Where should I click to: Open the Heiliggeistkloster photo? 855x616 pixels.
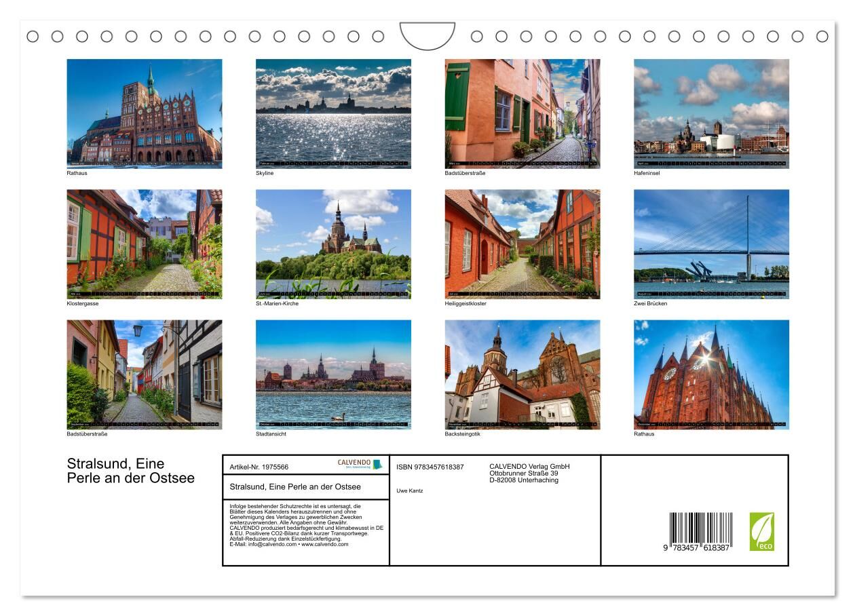click(x=522, y=244)
